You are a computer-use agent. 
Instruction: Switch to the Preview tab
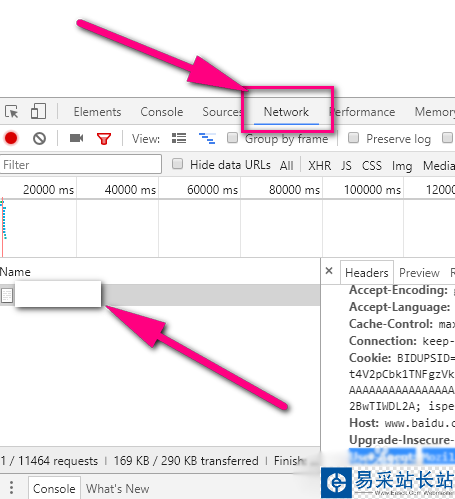point(419,273)
